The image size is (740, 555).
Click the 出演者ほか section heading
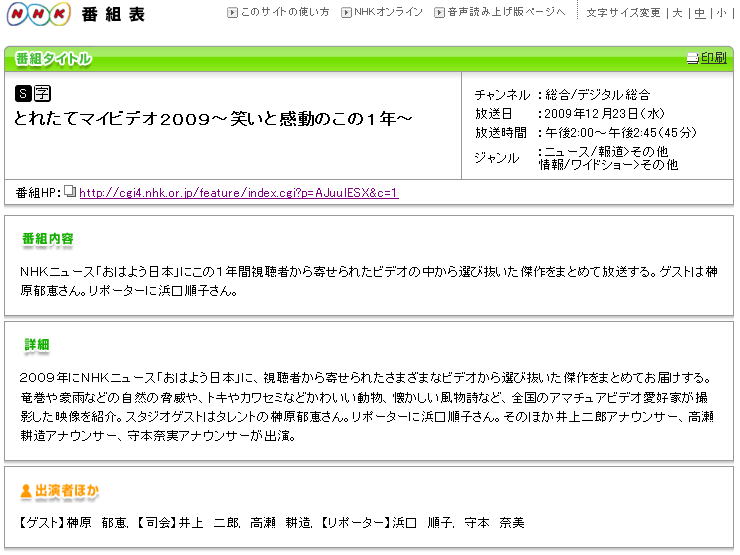tap(67, 491)
